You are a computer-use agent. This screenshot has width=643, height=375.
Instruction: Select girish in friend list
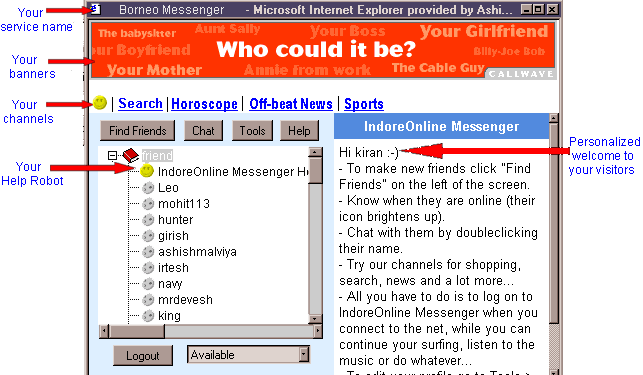tap(173, 236)
